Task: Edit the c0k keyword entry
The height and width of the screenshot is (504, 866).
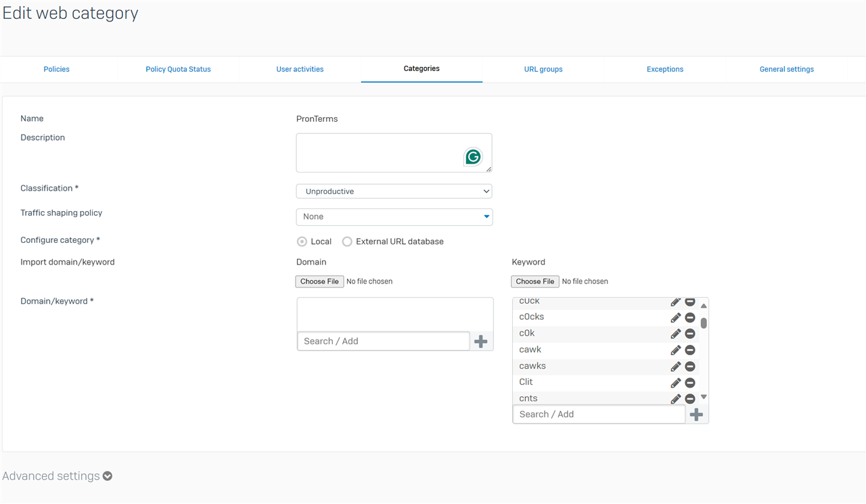Action: pyautogui.click(x=675, y=334)
